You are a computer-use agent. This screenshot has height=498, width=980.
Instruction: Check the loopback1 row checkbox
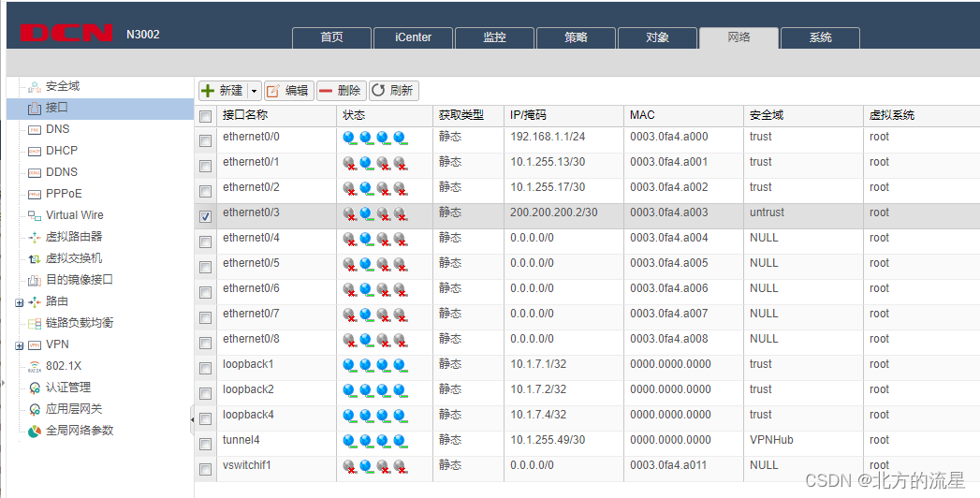tap(205, 368)
